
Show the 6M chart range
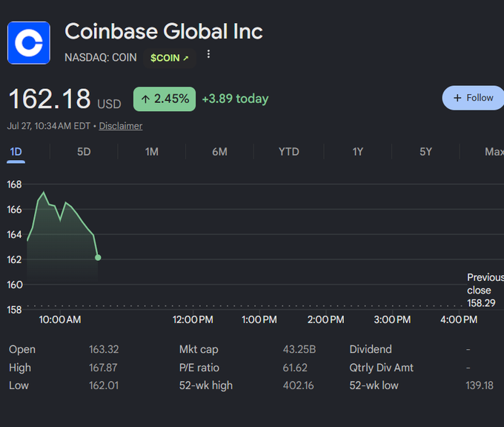click(x=220, y=152)
